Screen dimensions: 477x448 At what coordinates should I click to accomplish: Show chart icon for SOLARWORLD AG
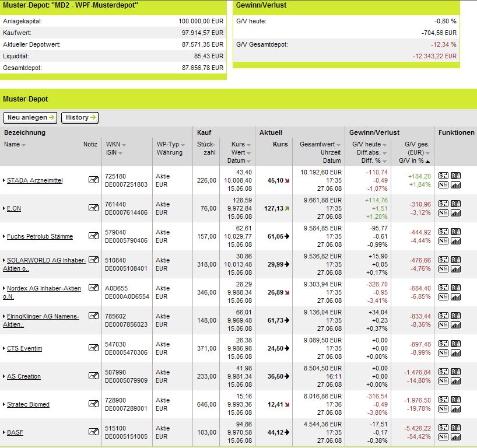coord(455,269)
